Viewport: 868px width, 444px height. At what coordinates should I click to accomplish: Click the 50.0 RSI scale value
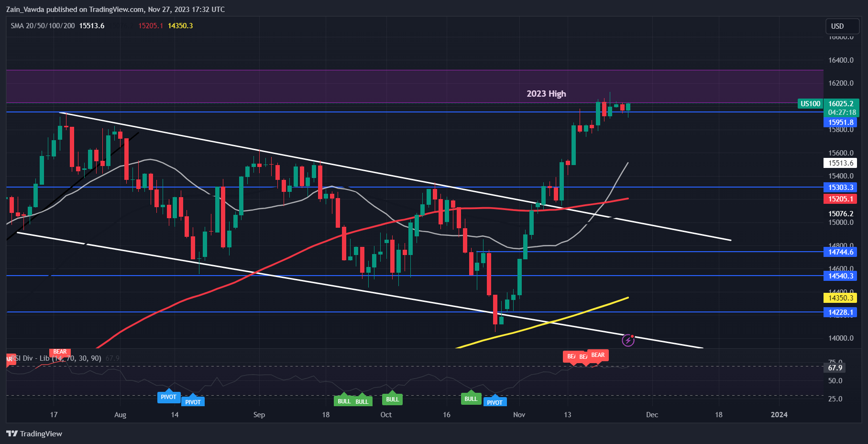(x=835, y=381)
